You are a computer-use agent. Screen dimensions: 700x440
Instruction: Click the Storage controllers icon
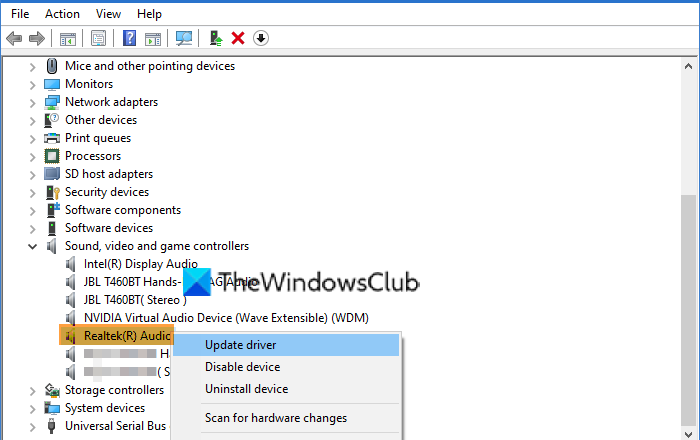click(x=52, y=390)
